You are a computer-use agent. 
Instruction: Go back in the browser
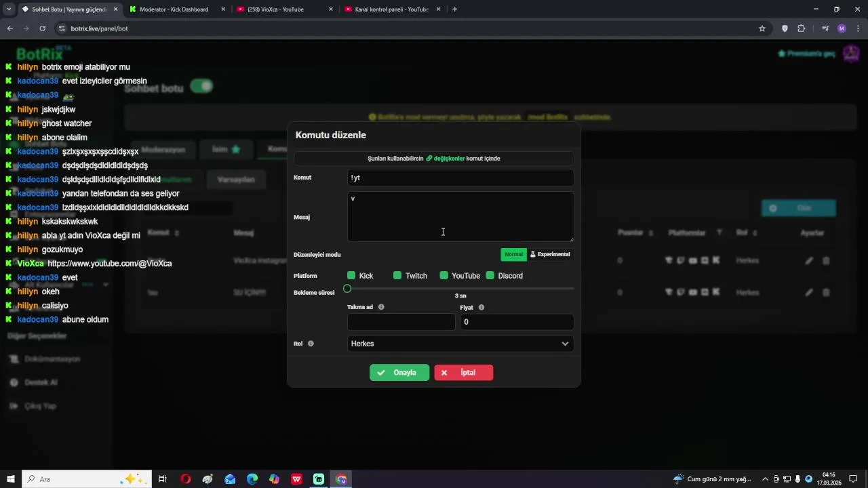(x=9, y=28)
